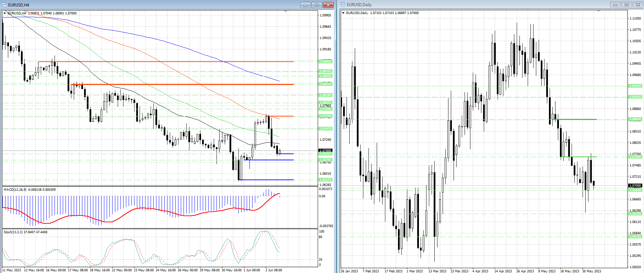Click the EURUSD,Daily window title icon
644x273 pixels.
coord(343,5)
